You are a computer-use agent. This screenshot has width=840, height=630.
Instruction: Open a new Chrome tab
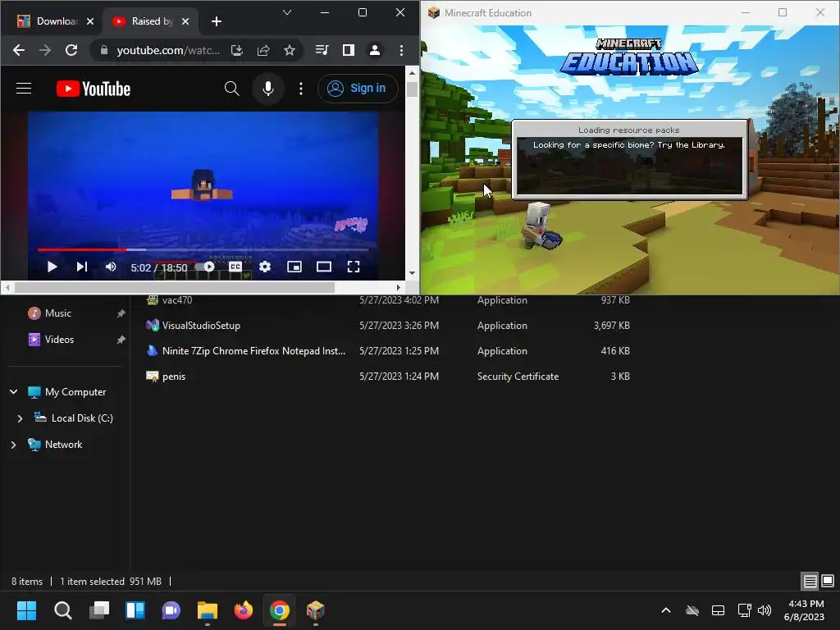pos(217,21)
